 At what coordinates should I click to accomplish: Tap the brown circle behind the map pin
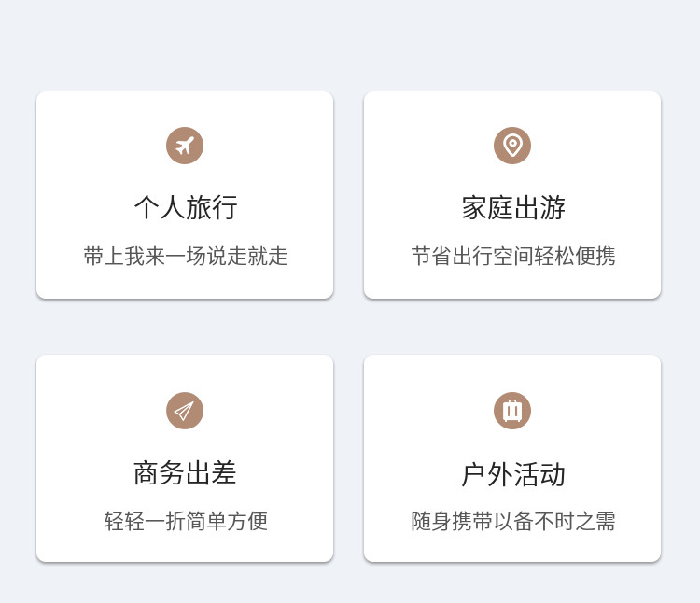tap(512, 146)
